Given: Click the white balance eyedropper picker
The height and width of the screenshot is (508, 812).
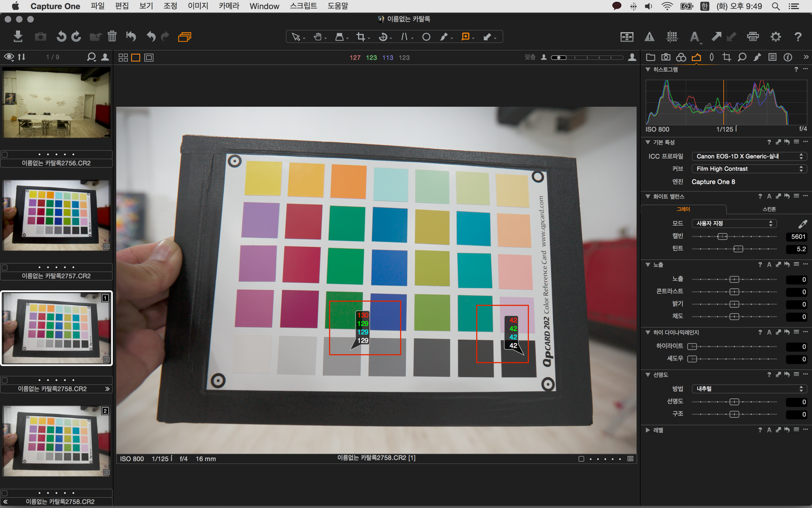Looking at the screenshot, I should click(x=802, y=224).
